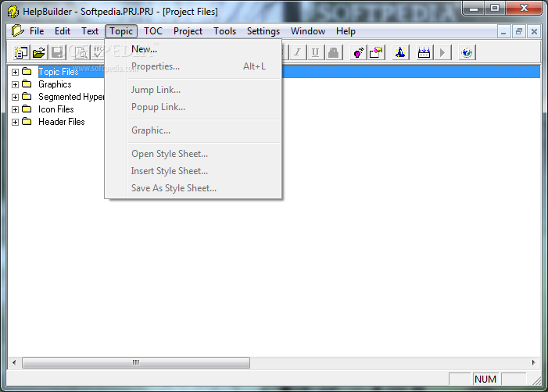
Task: Choose Insert Style Sheet... menu entry
Action: 205,171
